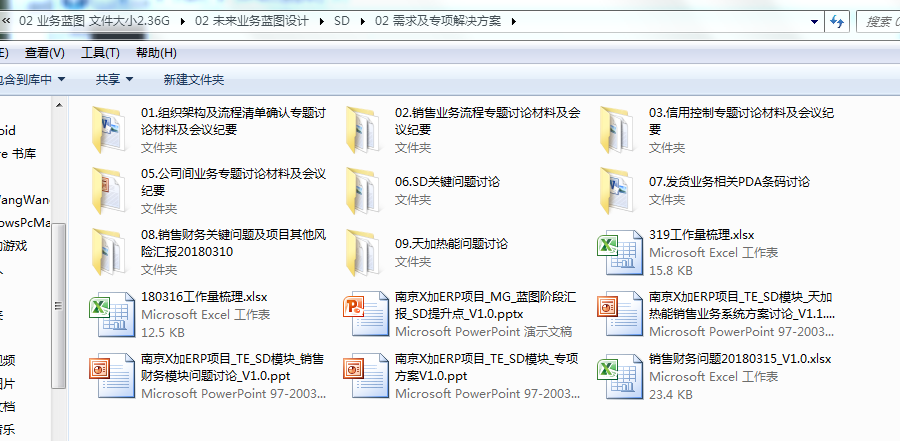Viewport: 900px width, 441px height.
Task: Click the refresh icon beside address bar
Action: [837, 20]
